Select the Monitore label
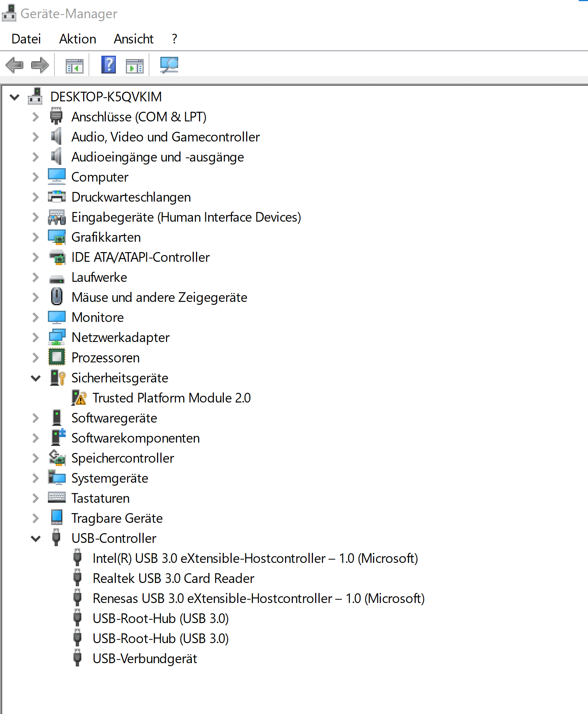The height and width of the screenshot is (714, 588). [x=98, y=317]
